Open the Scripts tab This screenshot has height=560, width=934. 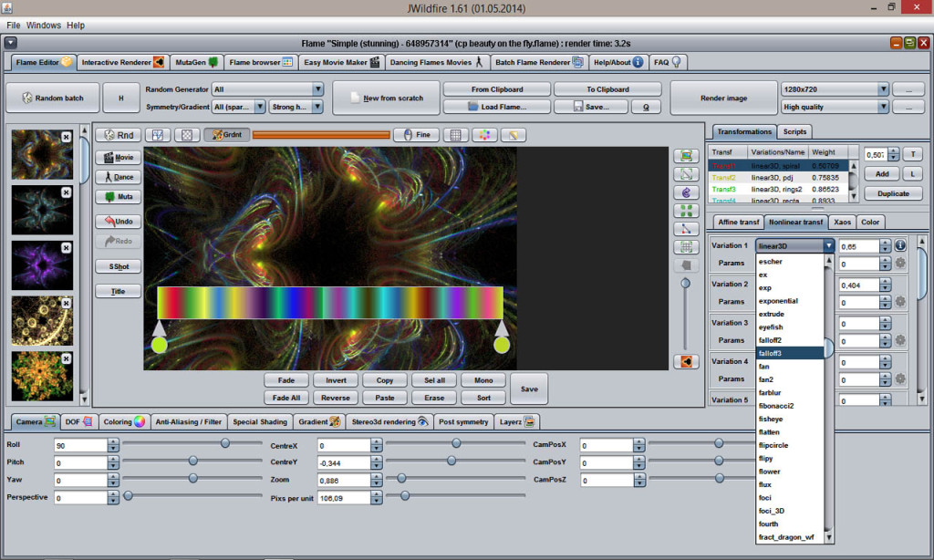[794, 131]
